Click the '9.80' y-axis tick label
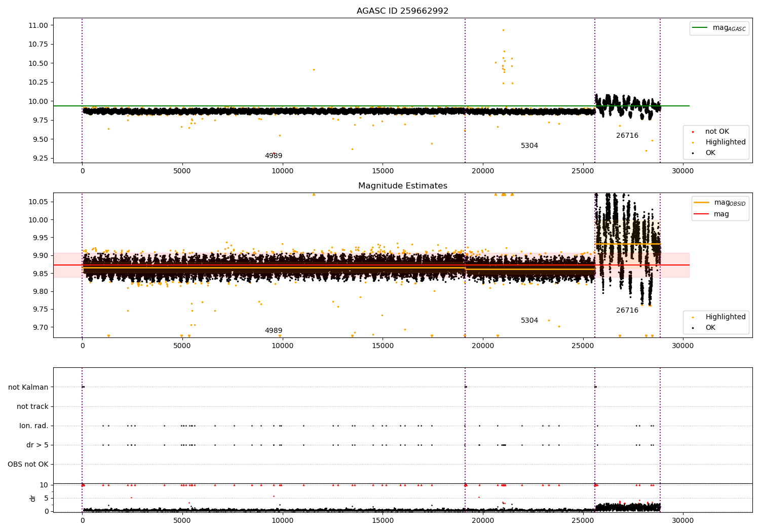 (41, 291)
